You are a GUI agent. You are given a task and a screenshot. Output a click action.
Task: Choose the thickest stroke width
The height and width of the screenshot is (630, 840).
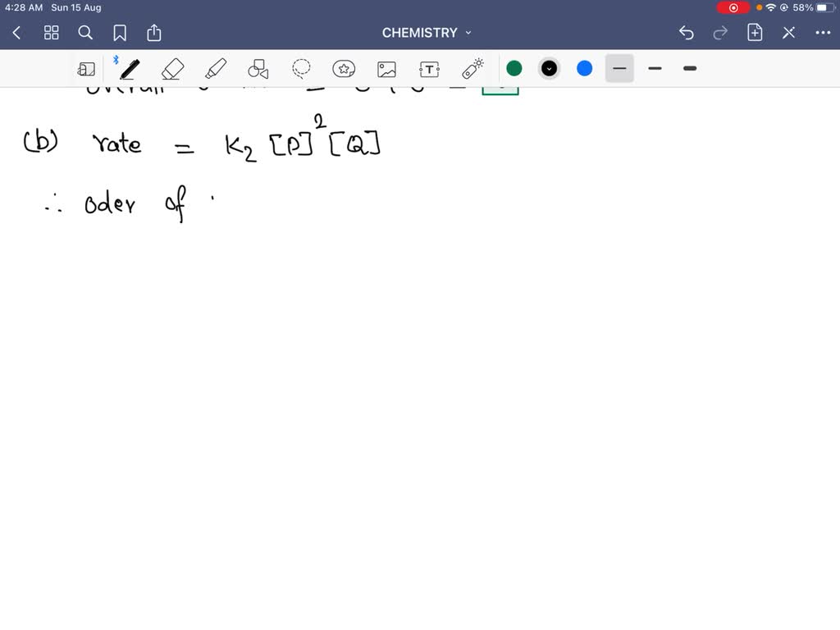click(690, 69)
